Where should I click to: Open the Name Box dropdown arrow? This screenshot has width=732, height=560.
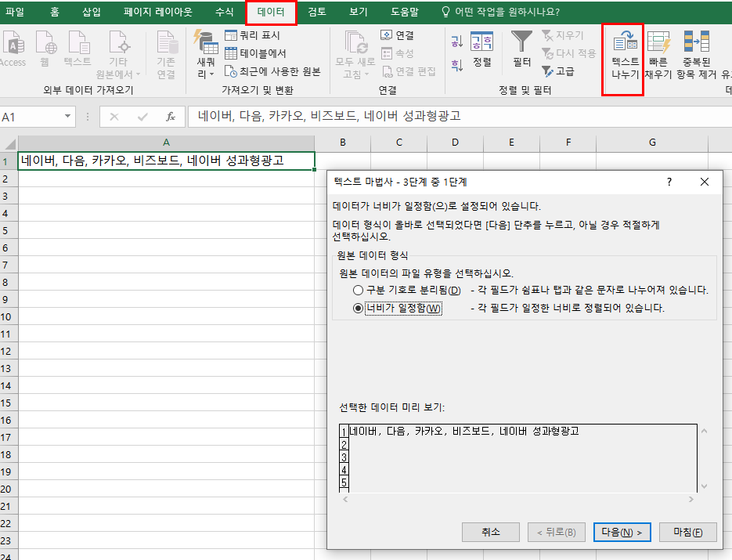click(67, 116)
